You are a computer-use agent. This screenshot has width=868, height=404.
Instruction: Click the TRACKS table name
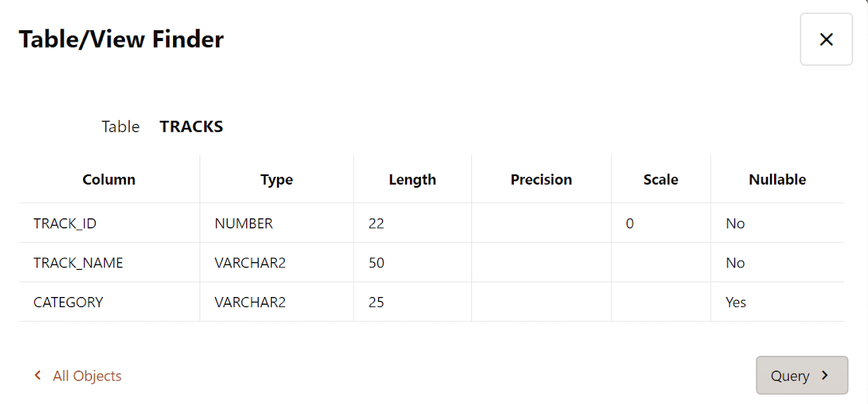coord(191,127)
